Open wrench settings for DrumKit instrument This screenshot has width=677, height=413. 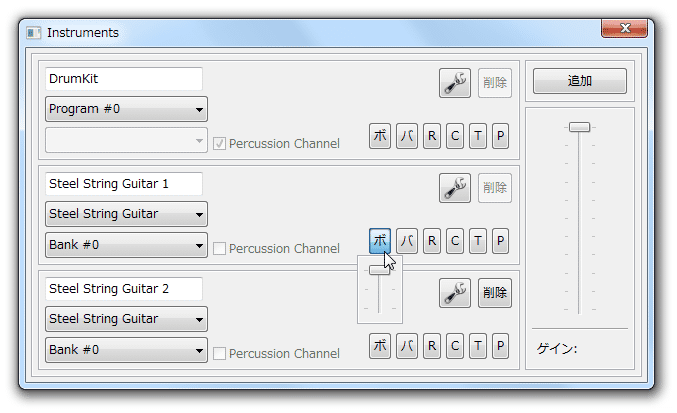[455, 83]
